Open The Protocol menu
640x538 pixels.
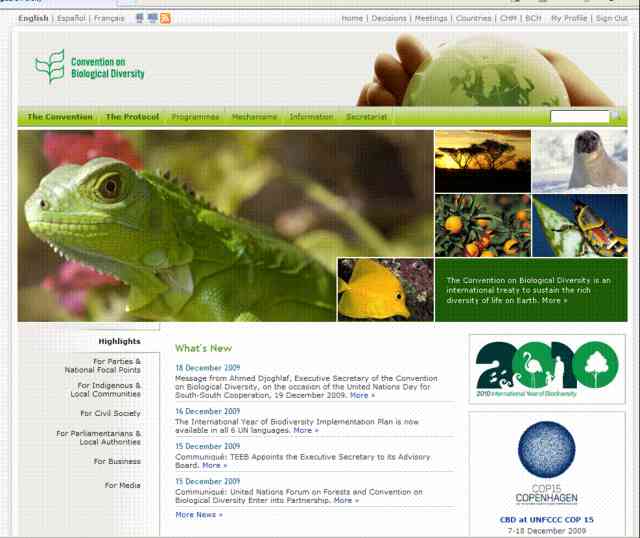[x=132, y=117]
